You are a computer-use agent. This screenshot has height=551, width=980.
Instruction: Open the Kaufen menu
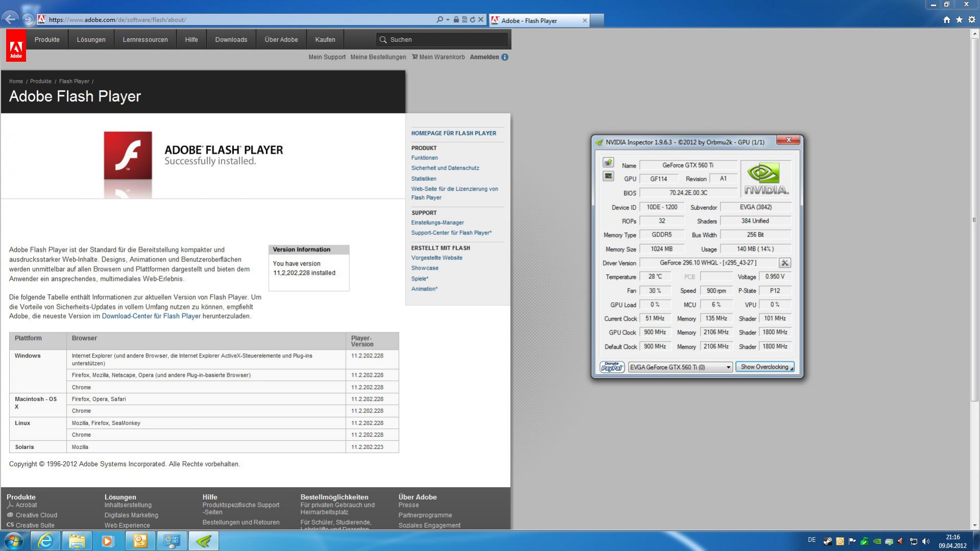[325, 39]
